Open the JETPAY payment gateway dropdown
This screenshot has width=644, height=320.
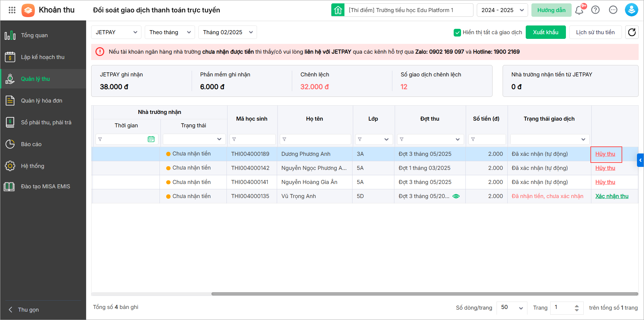coord(116,32)
